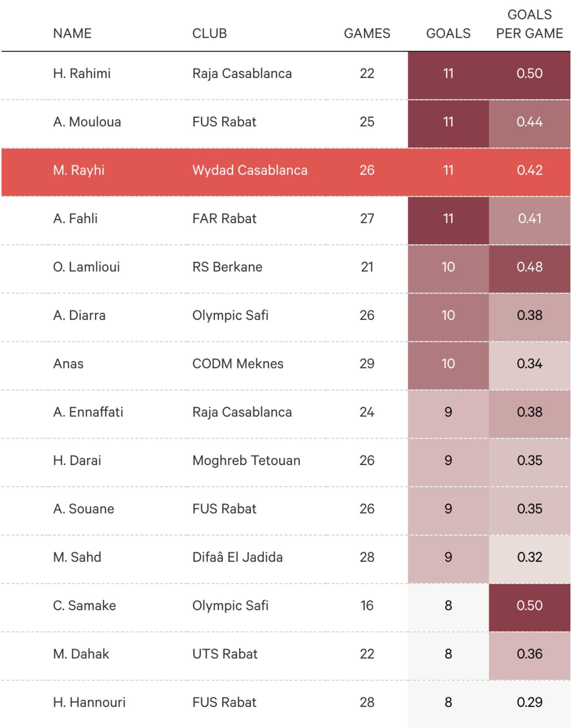Click the Moghreb Tetouan club name
The image size is (572, 728).
point(246,461)
